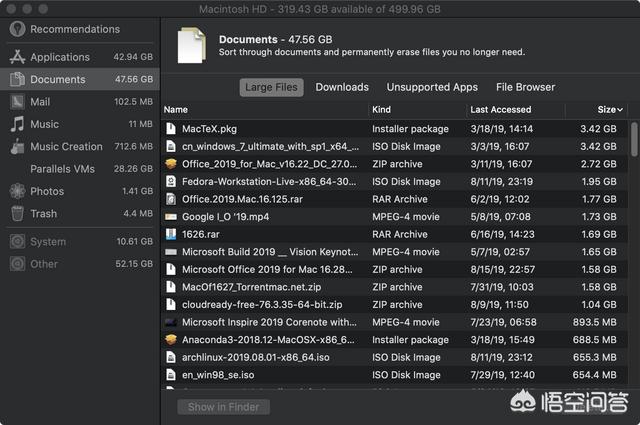Click the 8/15/19, 22:57 accessed date
Image resolution: width=640 pixels, height=425 pixels.
pos(502,269)
